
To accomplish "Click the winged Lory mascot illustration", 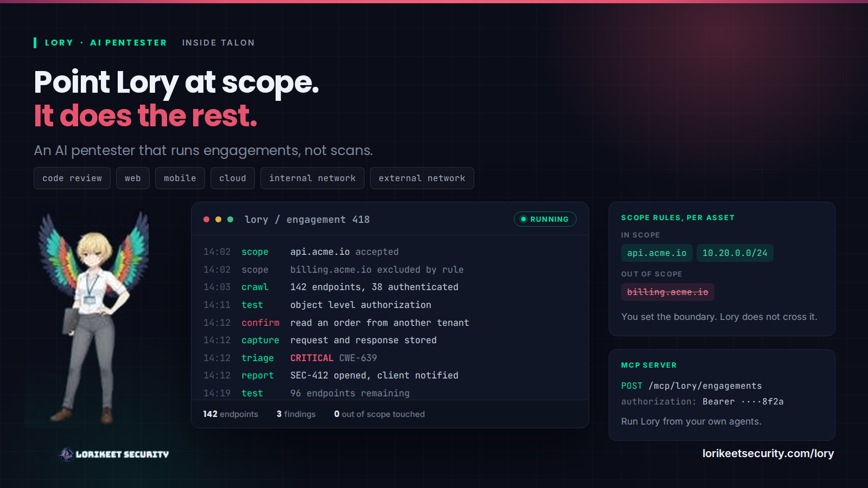I will pyautogui.click(x=93, y=317).
